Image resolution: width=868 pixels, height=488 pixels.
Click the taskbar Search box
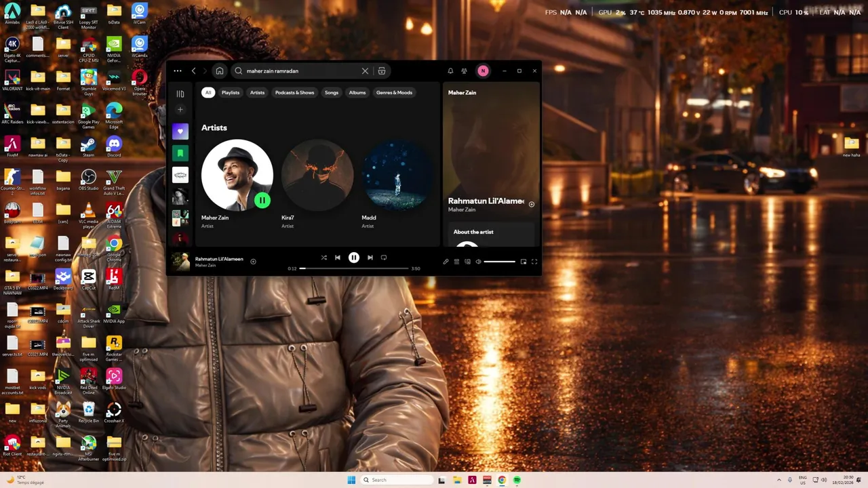point(396,480)
